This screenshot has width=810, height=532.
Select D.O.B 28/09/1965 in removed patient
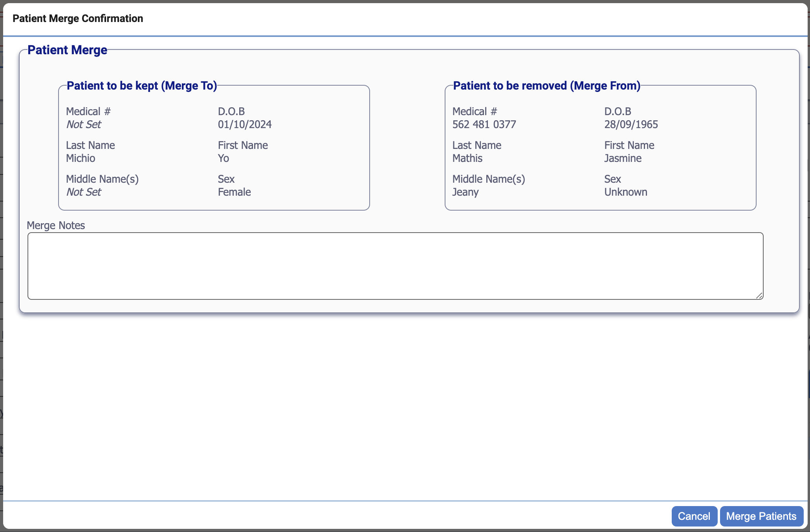[631, 124]
